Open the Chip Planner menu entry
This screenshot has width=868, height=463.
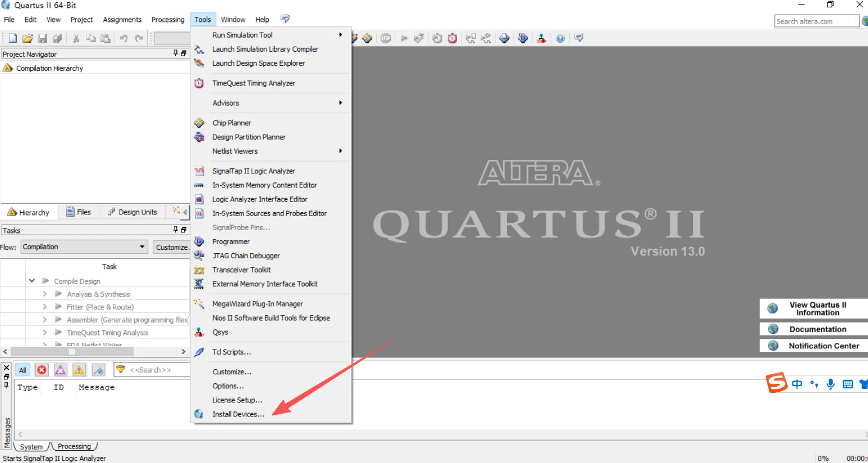(271, 123)
